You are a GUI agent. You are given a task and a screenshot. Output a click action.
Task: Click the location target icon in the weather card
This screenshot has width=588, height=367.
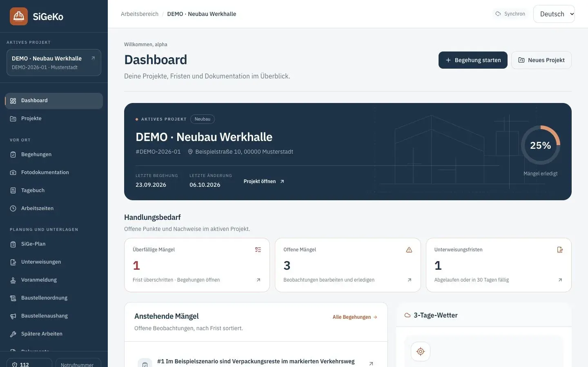pos(421,351)
